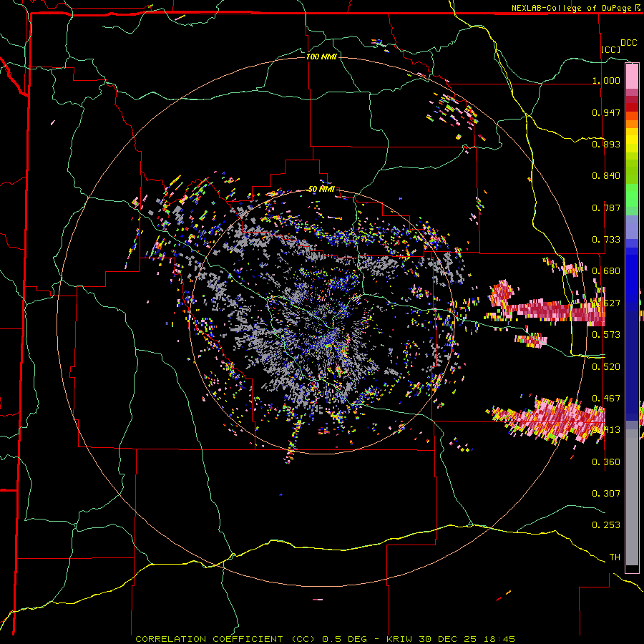Select the 0.733 legend value

[606, 240]
